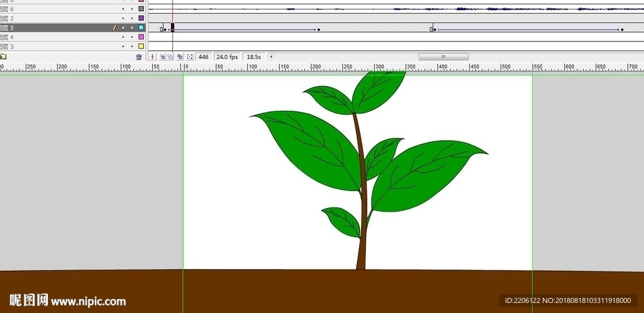Open the modify onion markers button
The width and height of the screenshot is (644, 313).
190,57
